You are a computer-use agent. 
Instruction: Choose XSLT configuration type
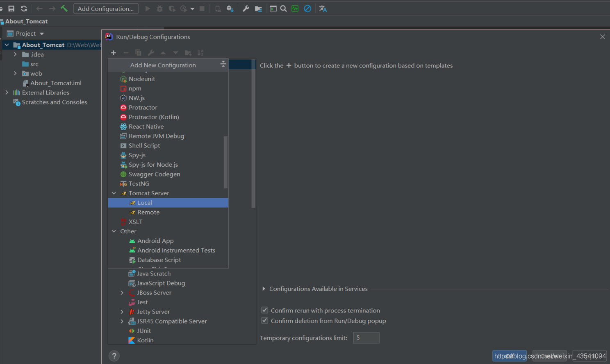tap(168, 222)
